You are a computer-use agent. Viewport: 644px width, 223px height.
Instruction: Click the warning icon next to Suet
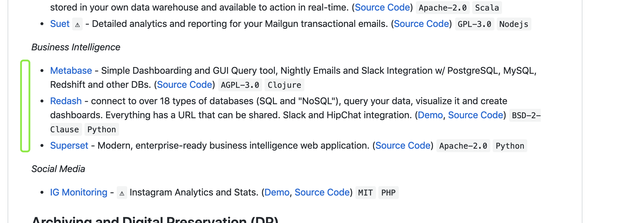(x=77, y=24)
